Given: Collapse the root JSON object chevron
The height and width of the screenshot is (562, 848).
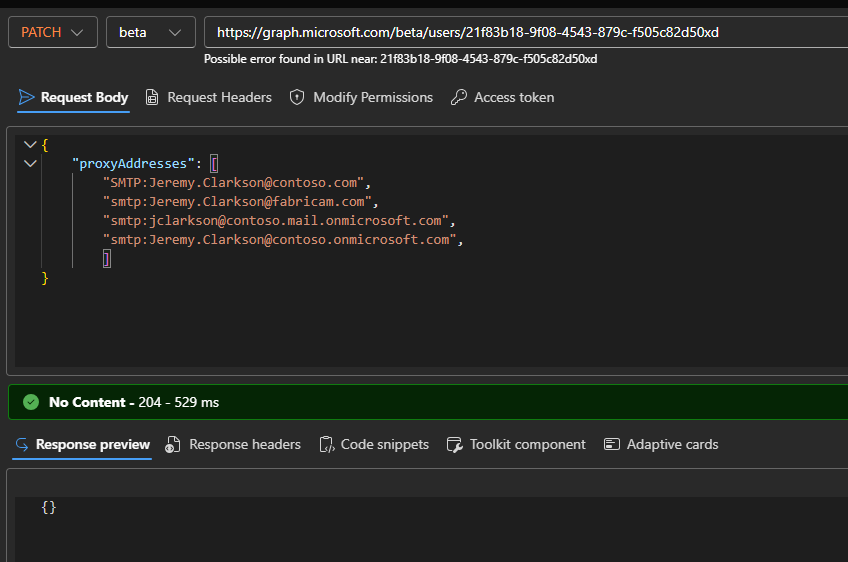Looking at the screenshot, I should (29, 145).
